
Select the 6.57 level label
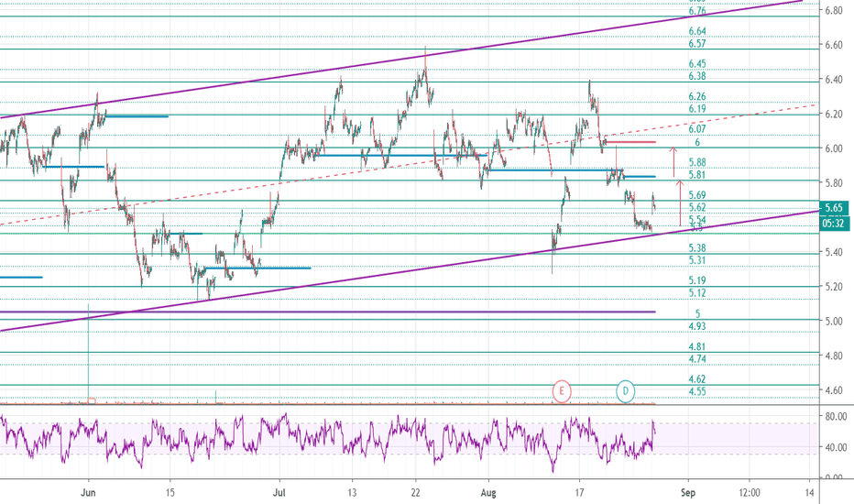(697, 44)
